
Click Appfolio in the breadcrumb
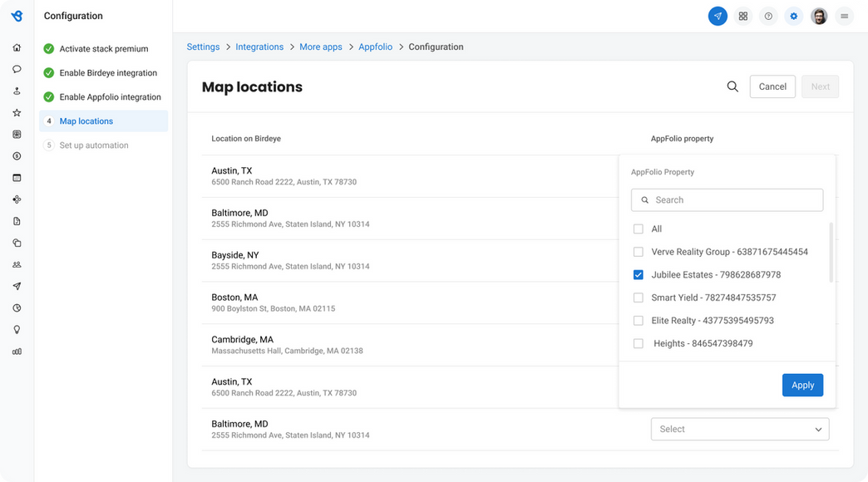pyautogui.click(x=375, y=47)
